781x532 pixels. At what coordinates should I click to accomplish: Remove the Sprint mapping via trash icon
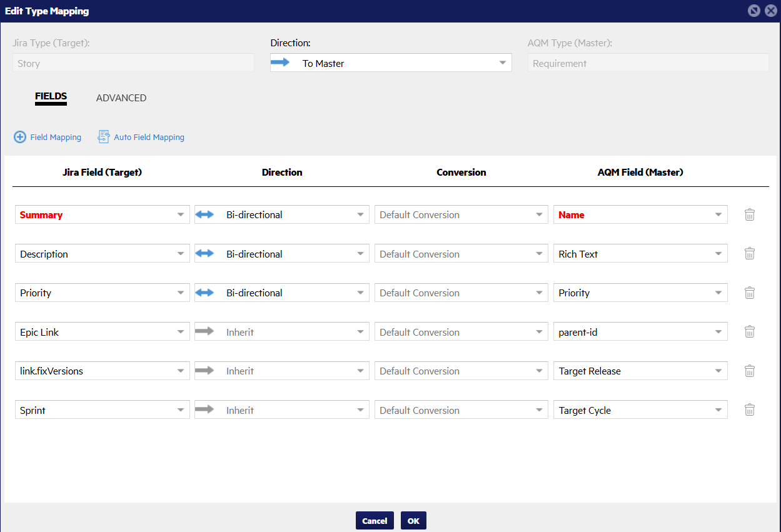click(750, 410)
